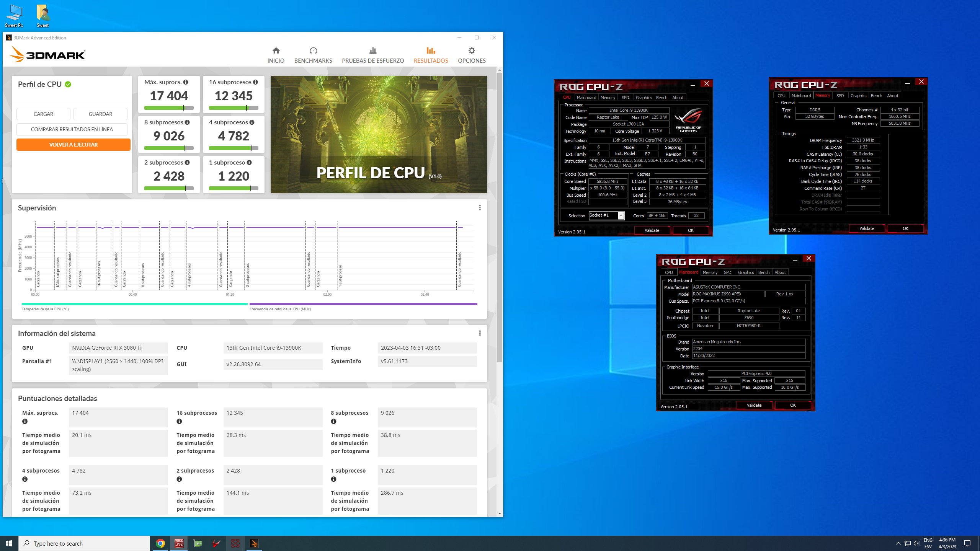Click PERFIL DE CPU banner image

pos(379,134)
